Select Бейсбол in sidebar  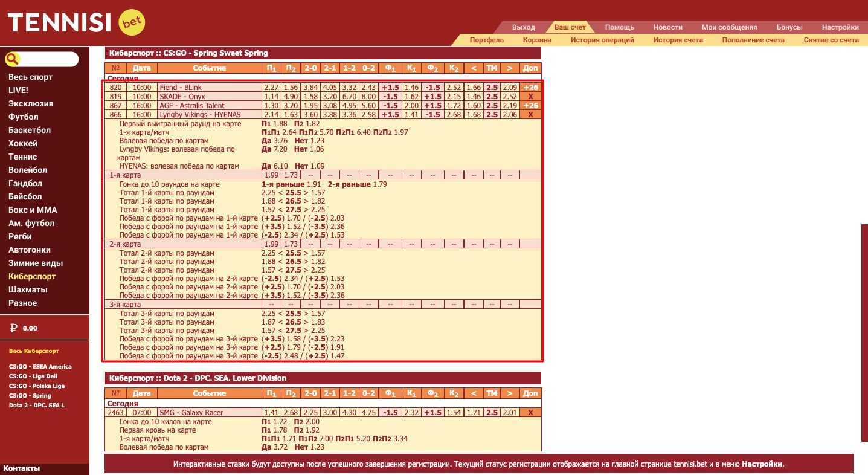[25, 196]
